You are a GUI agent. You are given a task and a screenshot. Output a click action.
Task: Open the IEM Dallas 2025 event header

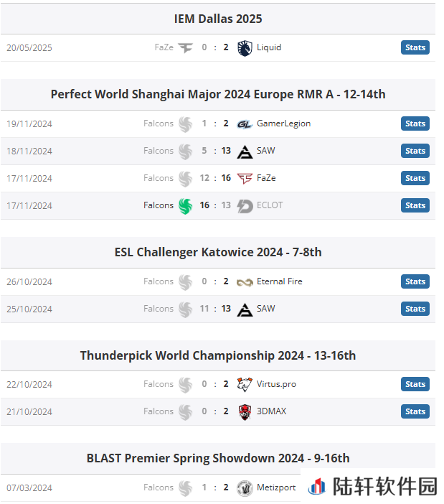click(x=218, y=19)
